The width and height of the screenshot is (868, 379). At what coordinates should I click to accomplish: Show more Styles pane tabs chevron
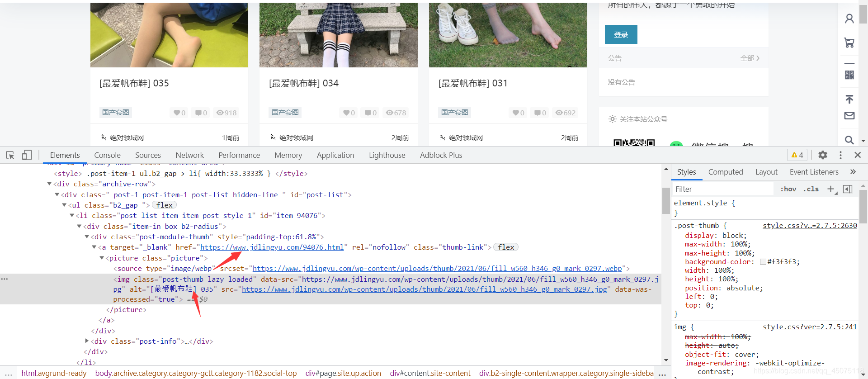click(x=853, y=172)
